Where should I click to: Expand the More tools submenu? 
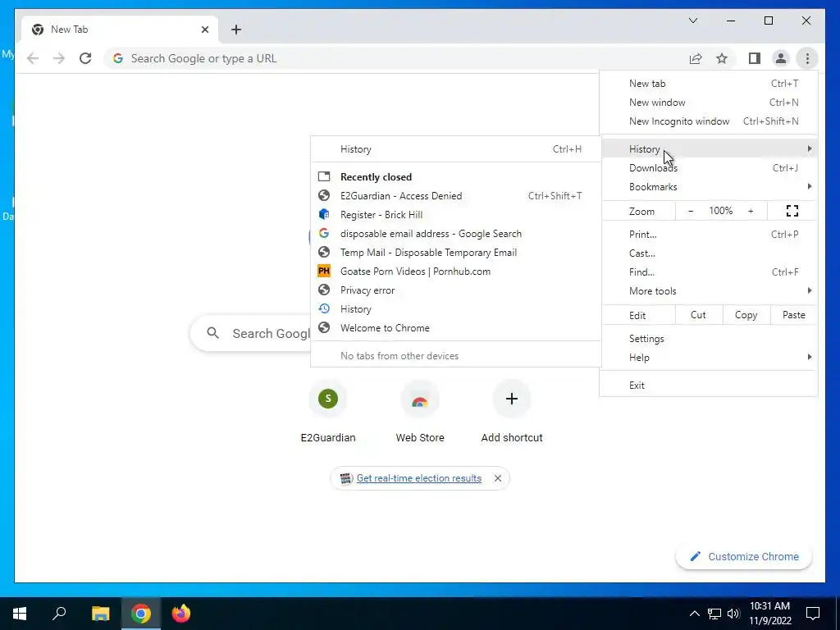click(710, 291)
